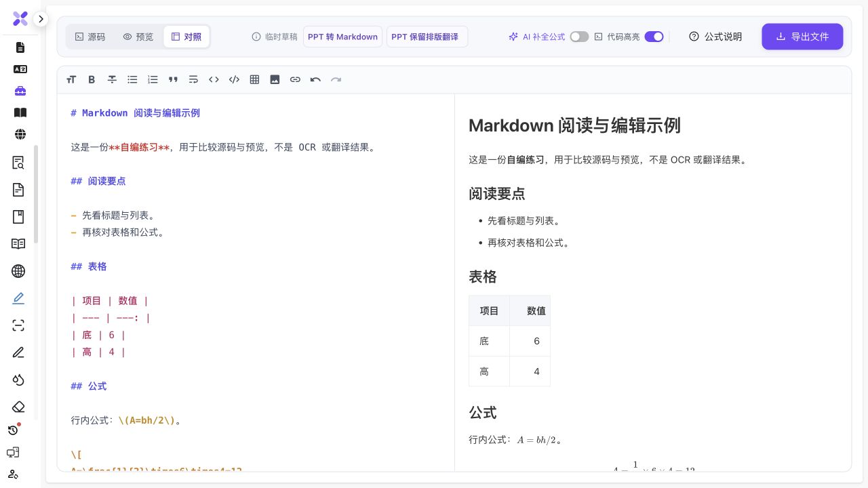The width and height of the screenshot is (868, 488).
Task: Open the translate icon in sidebar
Action: 20,69
